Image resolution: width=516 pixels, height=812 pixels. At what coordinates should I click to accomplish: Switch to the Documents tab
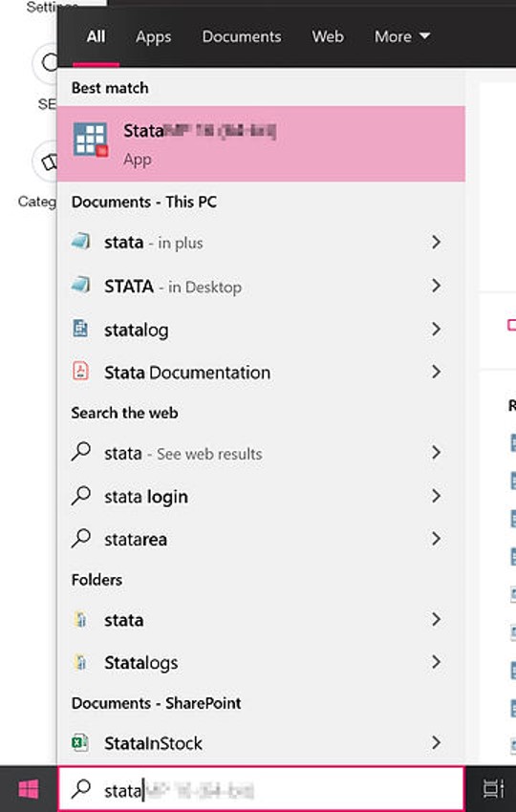coord(242,36)
